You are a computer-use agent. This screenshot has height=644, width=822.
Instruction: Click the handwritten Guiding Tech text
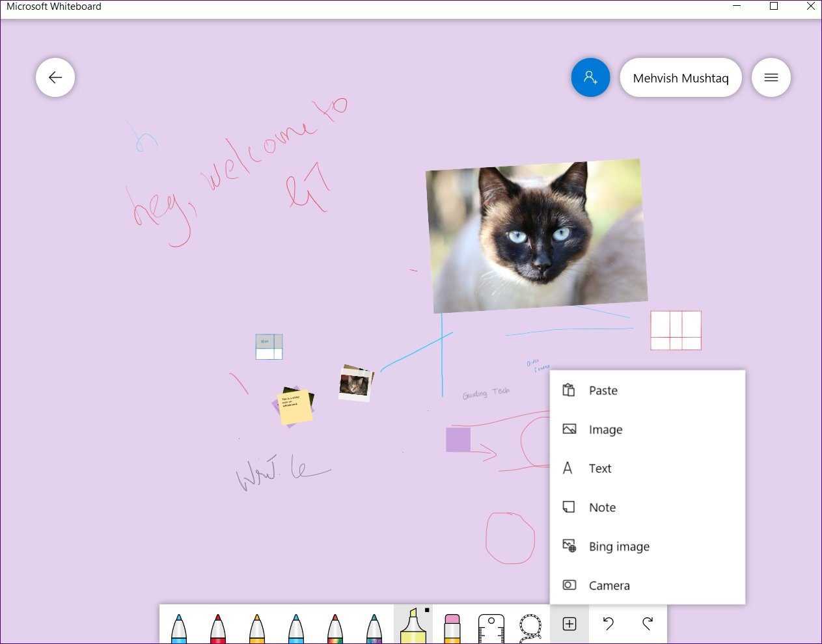pyautogui.click(x=486, y=393)
